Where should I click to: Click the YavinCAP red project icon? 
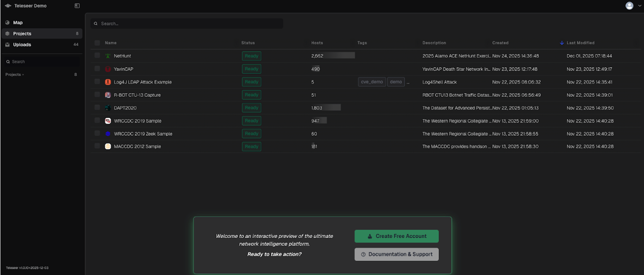pos(108,69)
